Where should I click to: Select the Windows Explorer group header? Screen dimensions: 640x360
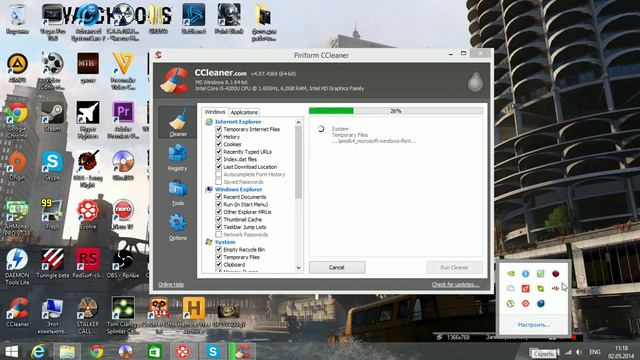pyautogui.click(x=238, y=189)
